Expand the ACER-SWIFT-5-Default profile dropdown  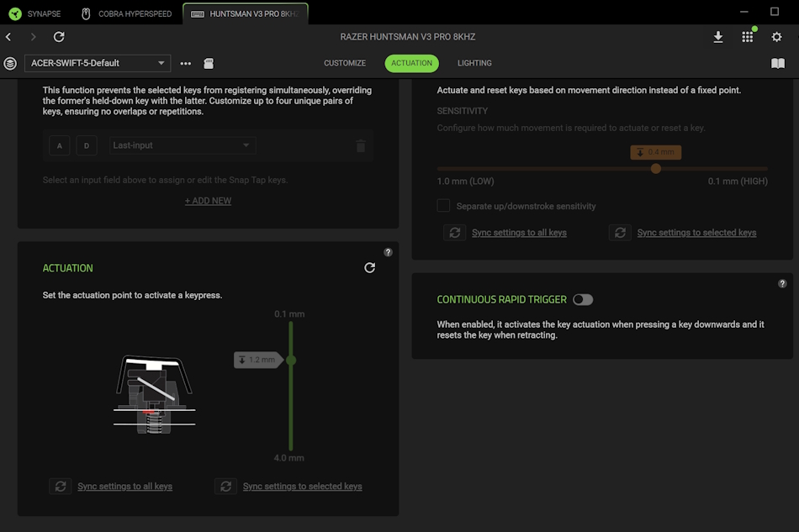[x=98, y=63]
